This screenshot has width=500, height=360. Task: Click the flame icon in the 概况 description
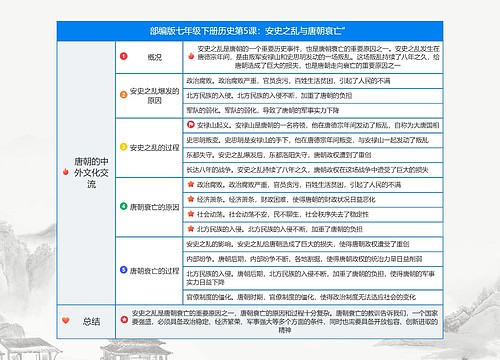click(x=191, y=56)
